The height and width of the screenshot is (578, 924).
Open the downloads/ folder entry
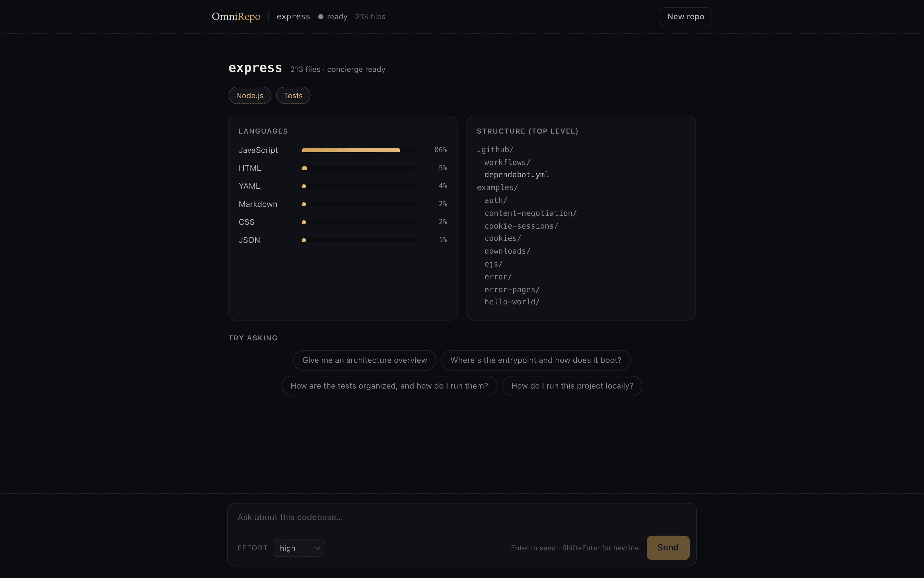click(x=507, y=251)
